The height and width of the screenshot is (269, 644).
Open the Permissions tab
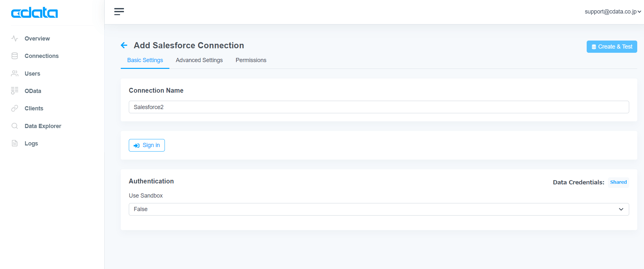click(251, 60)
